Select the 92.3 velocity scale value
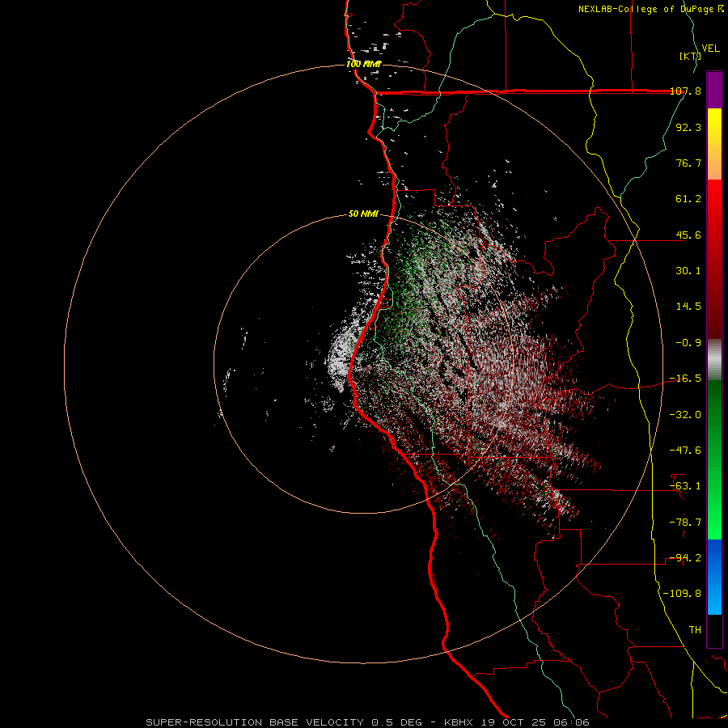 tap(688, 127)
